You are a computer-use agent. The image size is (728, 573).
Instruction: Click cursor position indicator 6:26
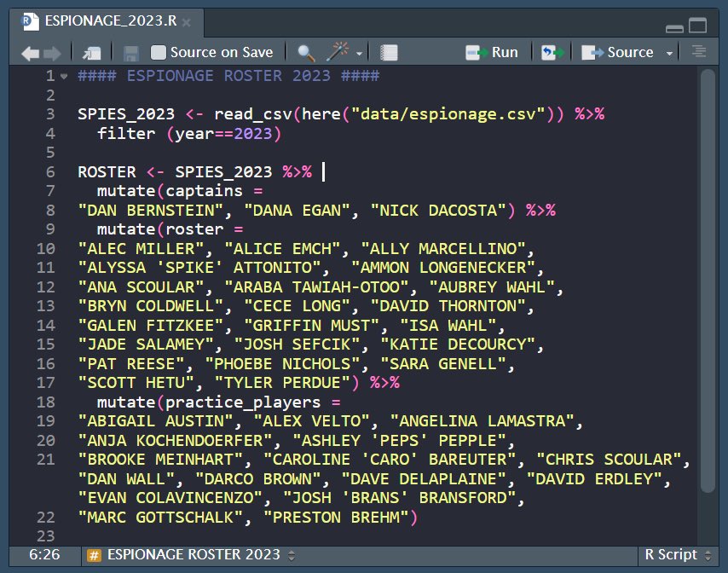coord(44,554)
